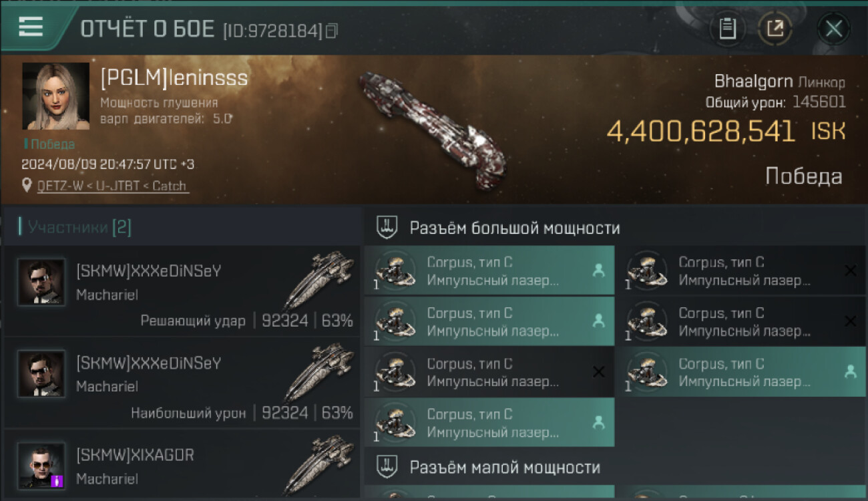Click the low-power slot section icon
The height and width of the screenshot is (501, 868).
387,466
